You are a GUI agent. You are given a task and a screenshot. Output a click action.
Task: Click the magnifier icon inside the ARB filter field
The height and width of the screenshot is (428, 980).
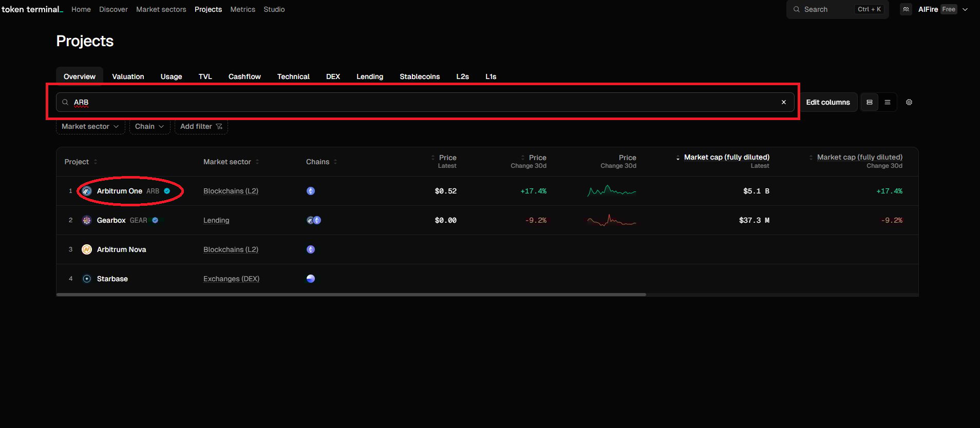(x=65, y=102)
